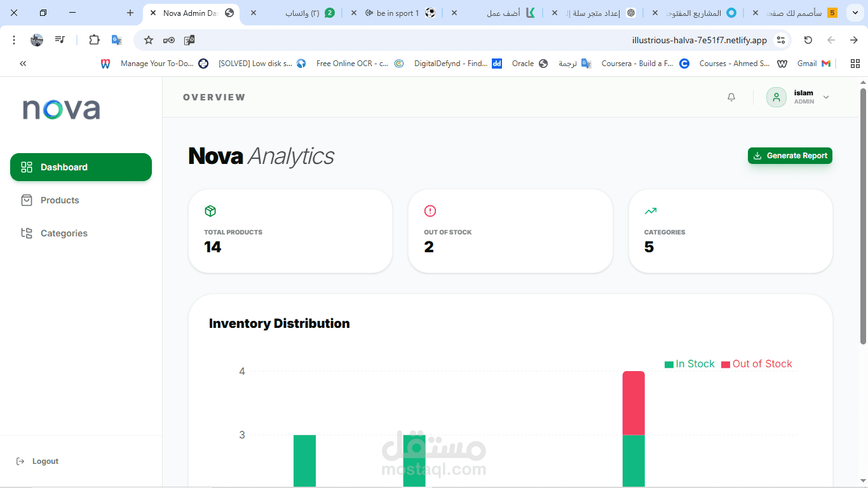Click the Out of Stock alert icon
The height and width of the screenshot is (488, 868).
pyautogui.click(x=430, y=211)
